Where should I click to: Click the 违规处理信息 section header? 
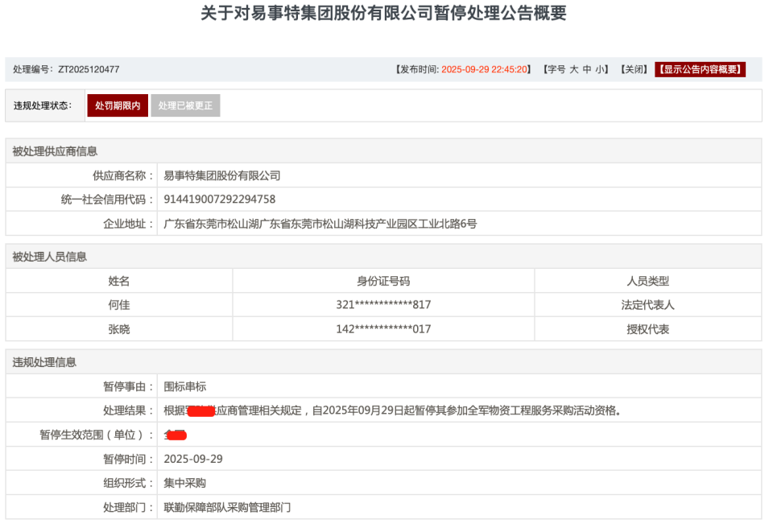pyautogui.click(x=44, y=362)
